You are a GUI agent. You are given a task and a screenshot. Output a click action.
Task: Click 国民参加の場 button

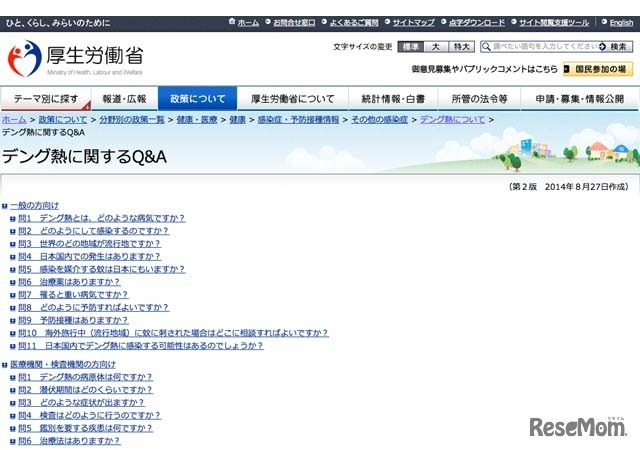click(x=598, y=69)
